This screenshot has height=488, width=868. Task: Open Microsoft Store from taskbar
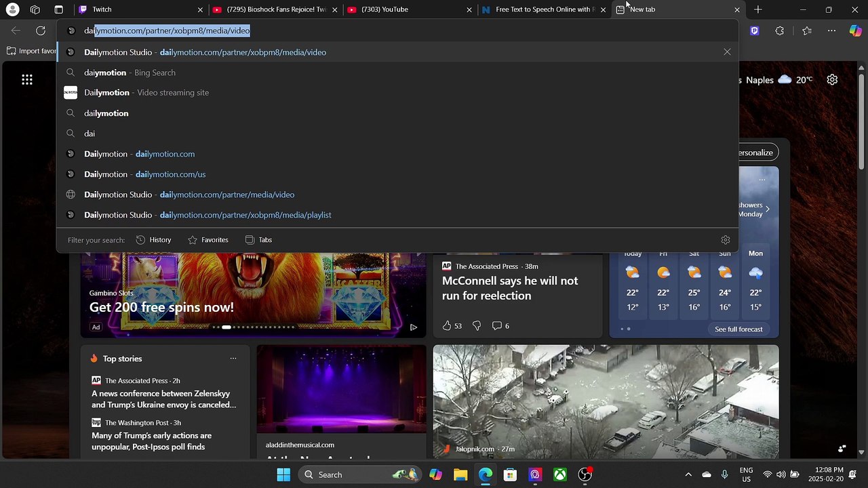(x=510, y=474)
